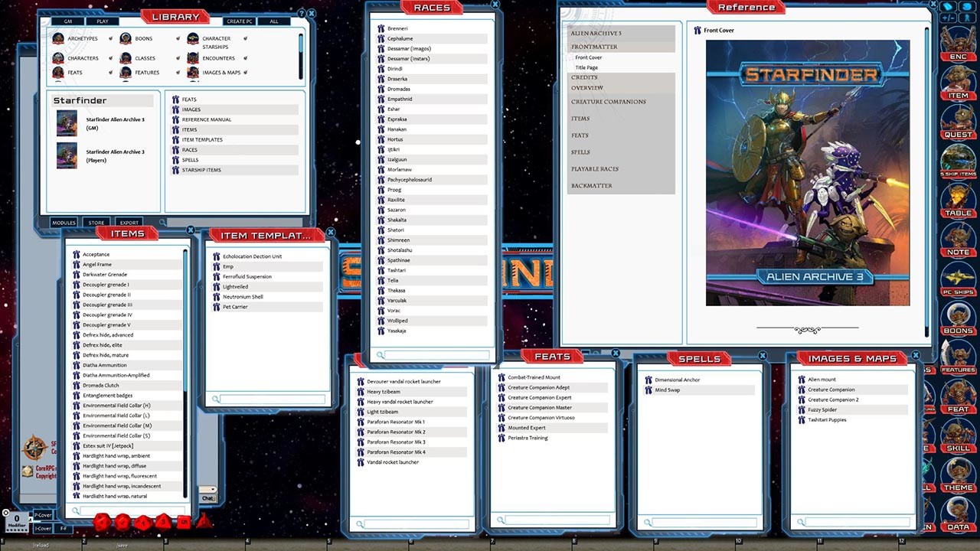
Task: Select the GM tab in Library
Action: (68, 21)
